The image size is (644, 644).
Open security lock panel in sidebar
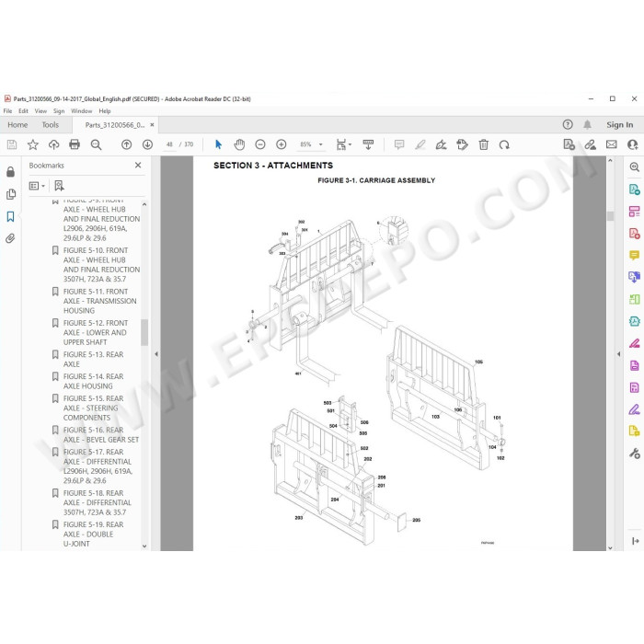[x=11, y=172]
